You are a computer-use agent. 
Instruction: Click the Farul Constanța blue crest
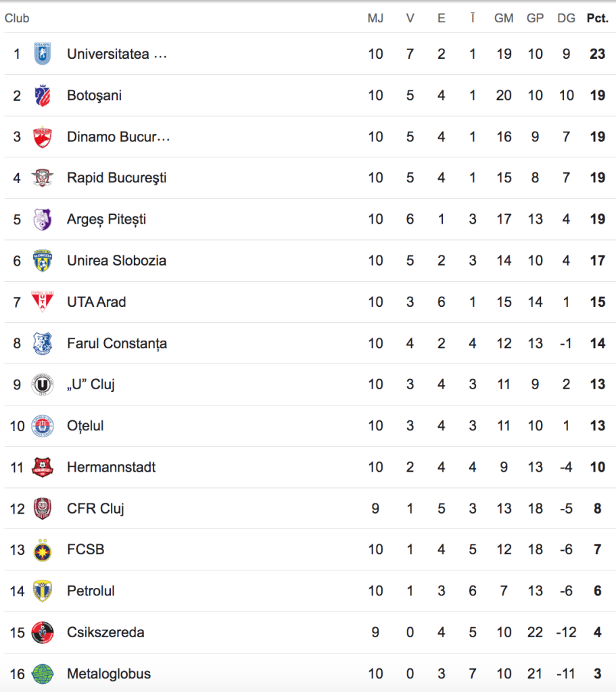tap(43, 343)
